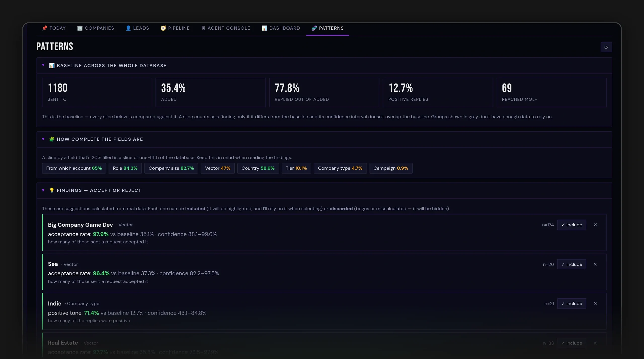Image resolution: width=644 pixels, height=359 pixels.
Task: Include the Sea vector finding
Action: 571,264
